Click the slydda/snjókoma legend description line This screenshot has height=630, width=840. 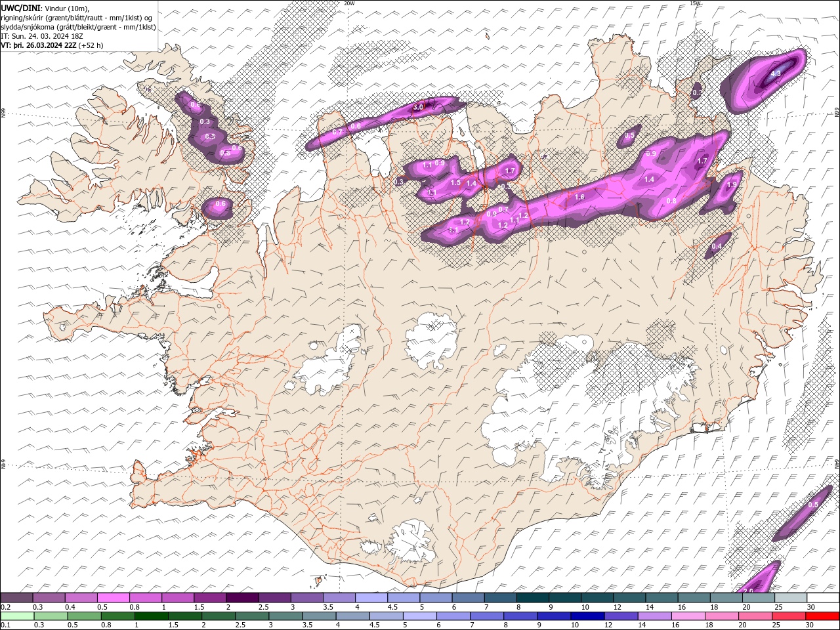tap(79, 27)
